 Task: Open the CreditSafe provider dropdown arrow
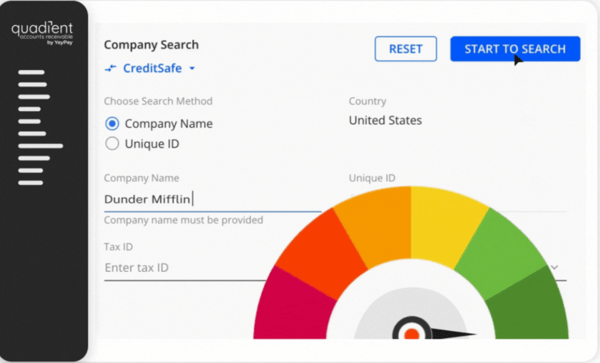click(192, 68)
